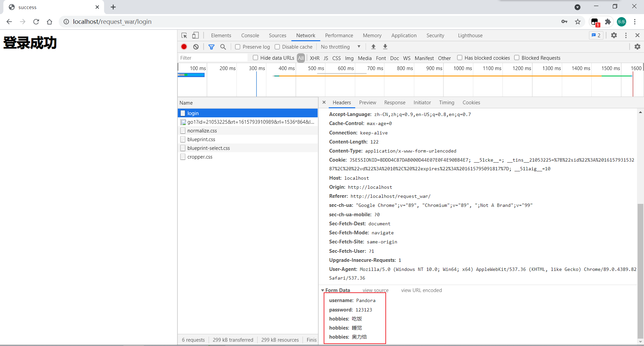Toggle the device toolbar icon
Viewport: 644px width, 346px height.
point(196,36)
